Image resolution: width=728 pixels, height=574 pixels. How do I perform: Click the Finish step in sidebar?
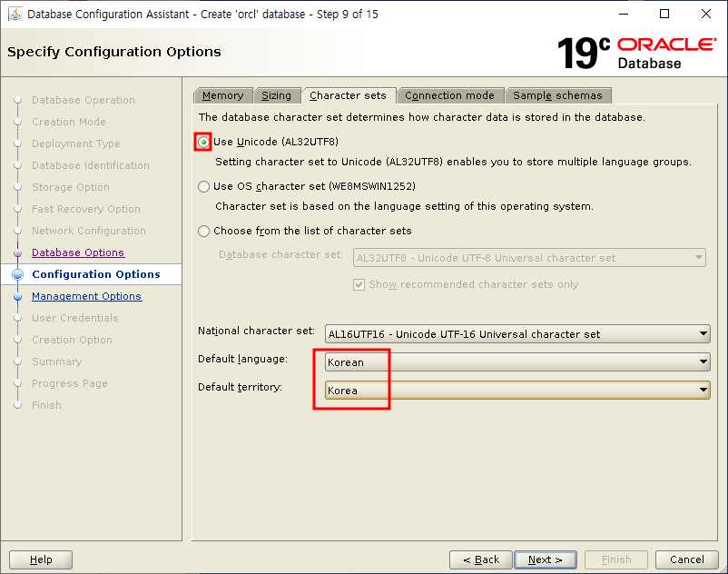(x=46, y=405)
